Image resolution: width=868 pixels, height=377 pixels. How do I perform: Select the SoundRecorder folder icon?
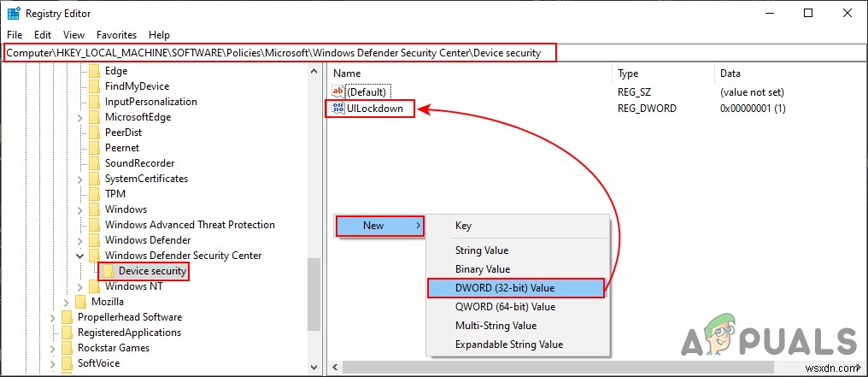coord(94,163)
